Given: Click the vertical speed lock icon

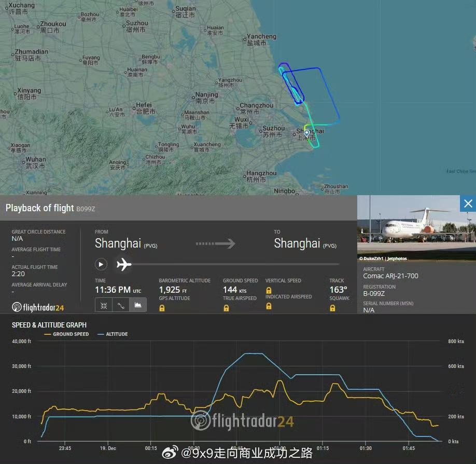Looking at the screenshot, I should [269, 290].
